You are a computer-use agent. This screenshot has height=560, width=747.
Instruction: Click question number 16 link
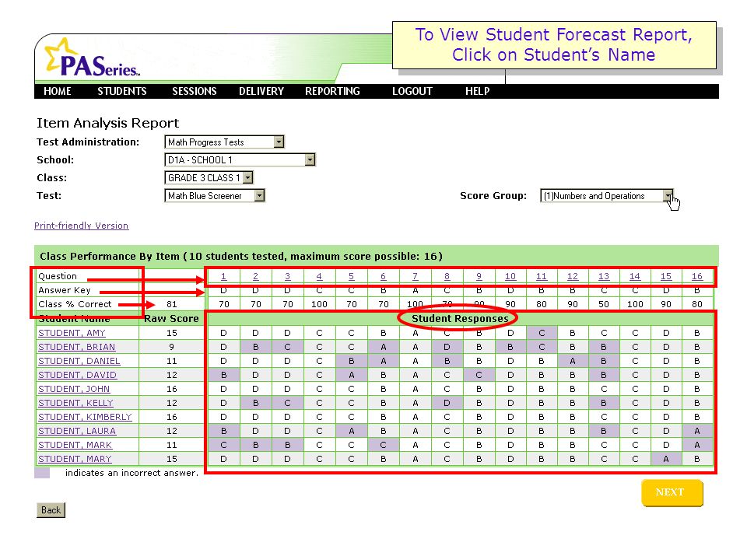tap(697, 276)
